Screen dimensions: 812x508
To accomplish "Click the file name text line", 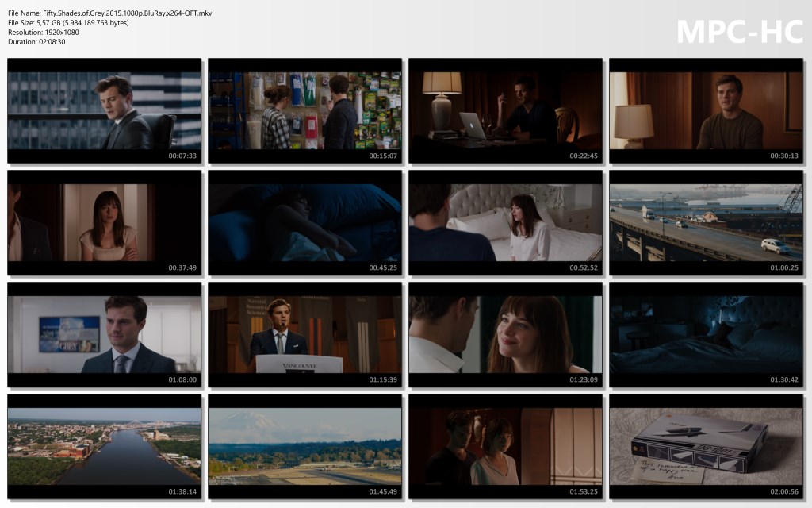I will point(109,13).
